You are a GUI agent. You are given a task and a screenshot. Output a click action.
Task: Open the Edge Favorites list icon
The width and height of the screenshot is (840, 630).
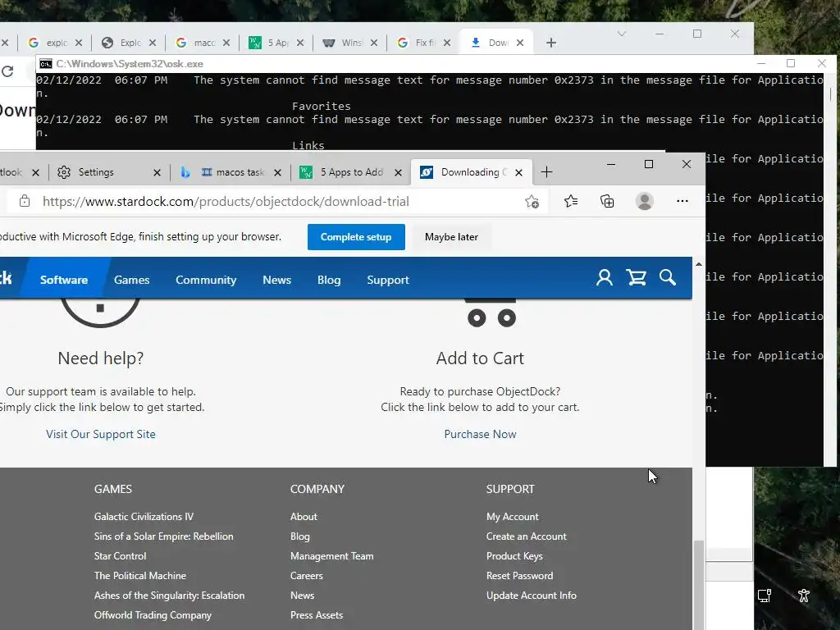pyautogui.click(x=571, y=202)
